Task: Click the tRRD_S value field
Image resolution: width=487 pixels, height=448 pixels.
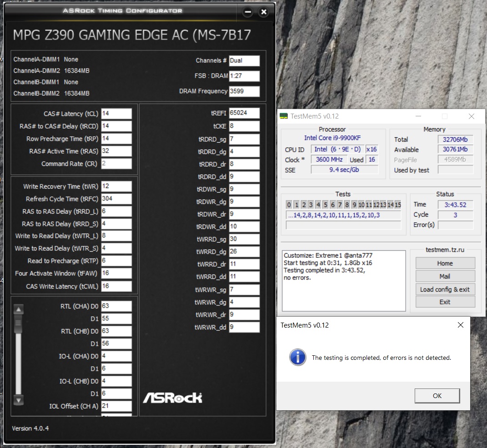Action: 116,224
